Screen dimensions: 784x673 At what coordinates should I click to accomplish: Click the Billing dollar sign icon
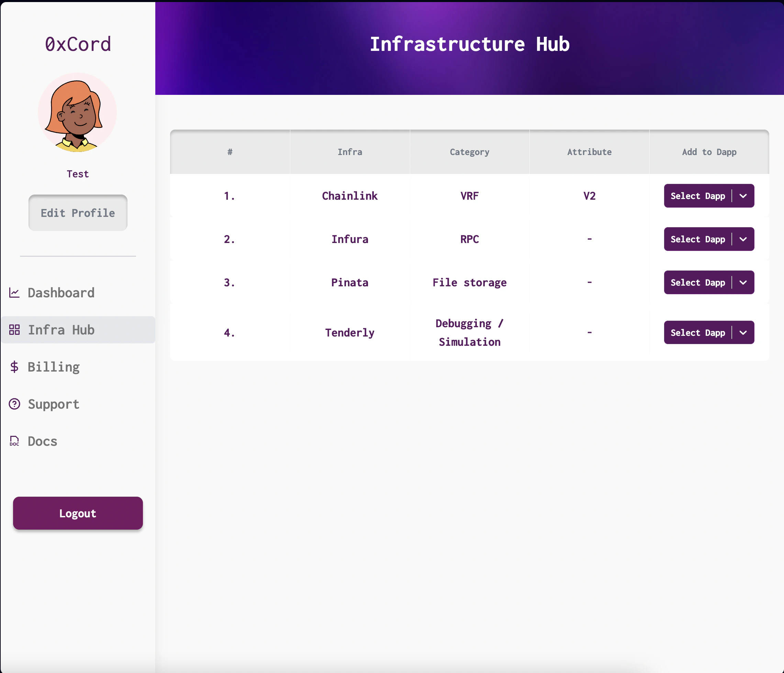(x=14, y=367)
